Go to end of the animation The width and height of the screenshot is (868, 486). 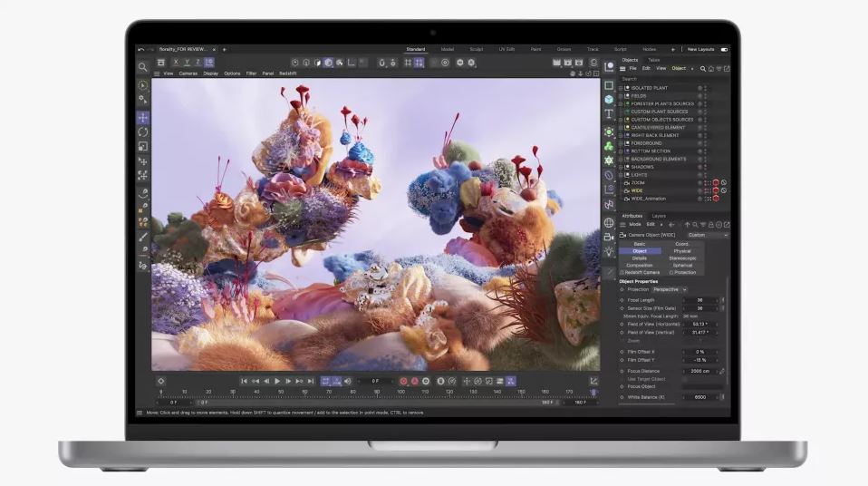(311, 381)
